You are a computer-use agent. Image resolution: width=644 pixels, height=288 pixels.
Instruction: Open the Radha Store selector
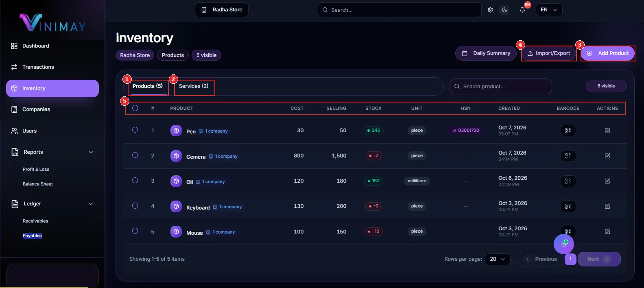[222, 10]
